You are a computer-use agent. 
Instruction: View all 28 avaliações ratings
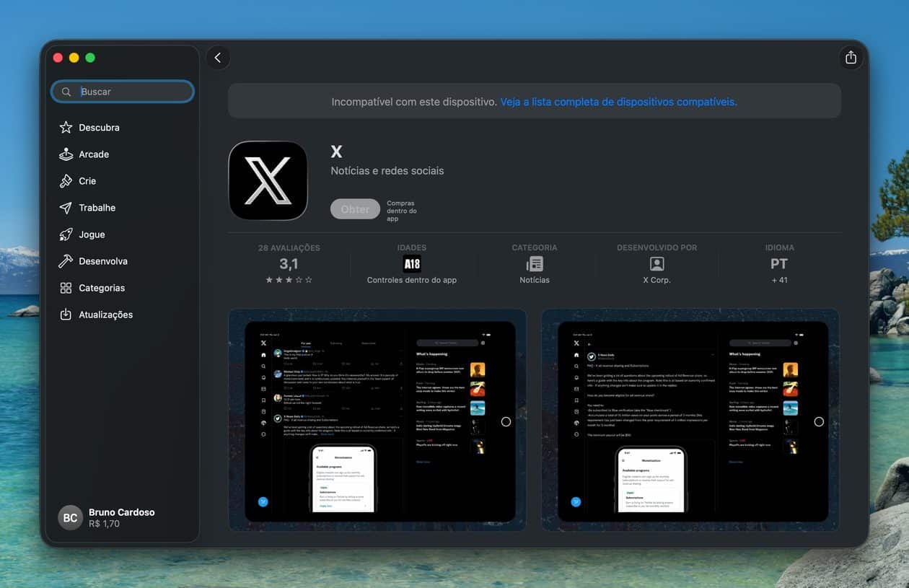click(x=289, y=263)
